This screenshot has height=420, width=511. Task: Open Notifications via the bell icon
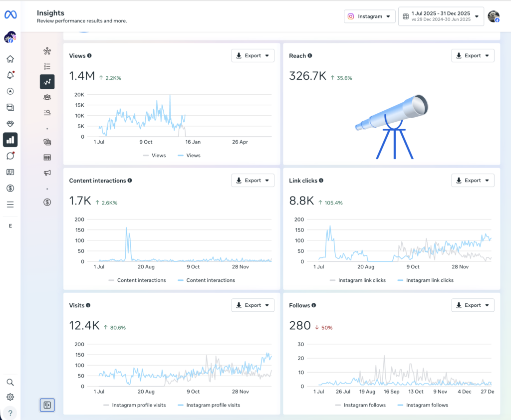coord(10,75)
